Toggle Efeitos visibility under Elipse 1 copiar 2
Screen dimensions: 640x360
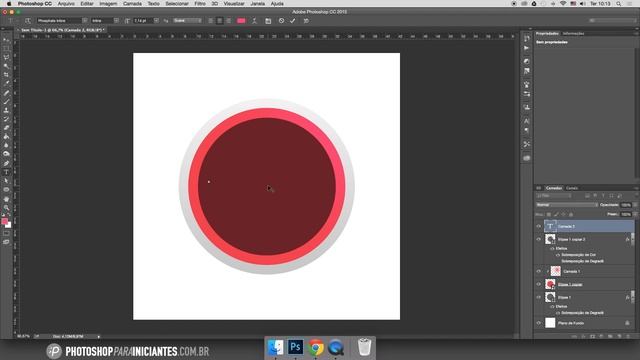(552, 248)
